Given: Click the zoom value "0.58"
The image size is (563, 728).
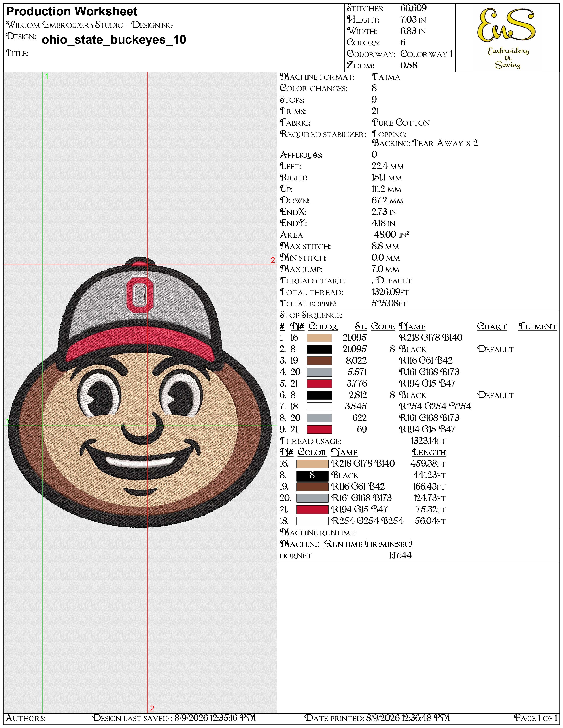Looking at the screenshot, I should click(x=409, y=65).
